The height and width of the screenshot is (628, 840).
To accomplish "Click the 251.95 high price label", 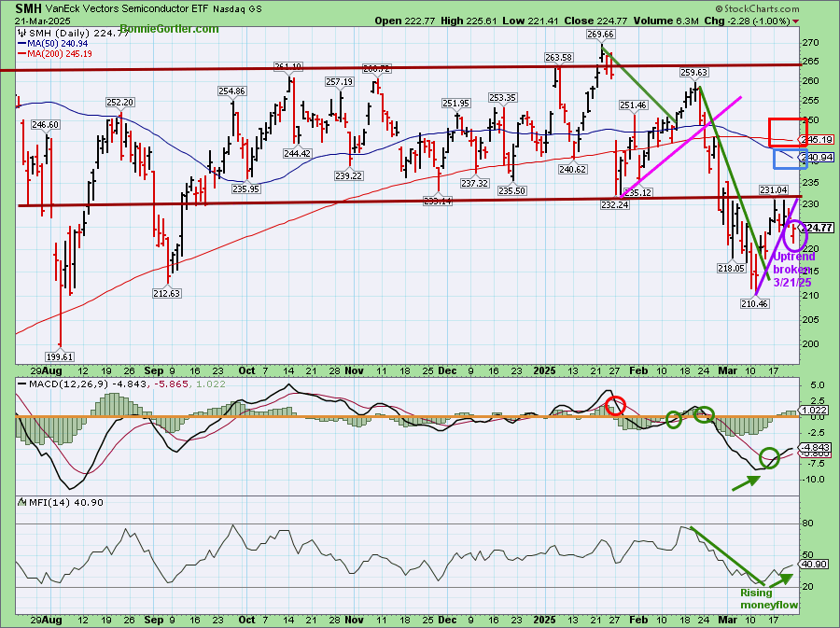I will click(x=455, y=103).
